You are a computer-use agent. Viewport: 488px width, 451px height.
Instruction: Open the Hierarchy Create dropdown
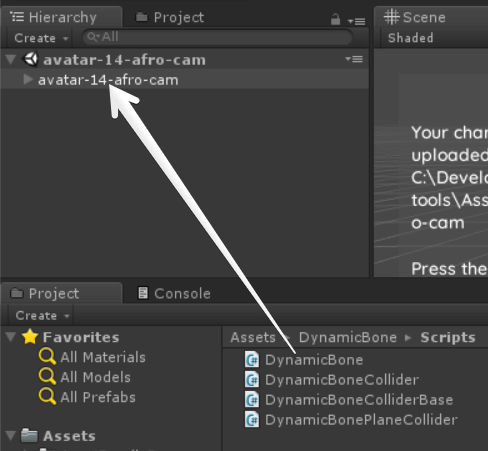[41, 38]
